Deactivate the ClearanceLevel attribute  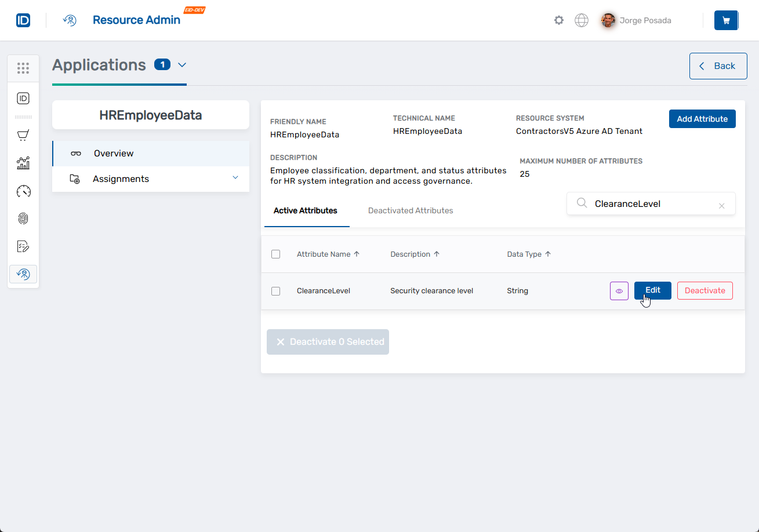[704, 291]
